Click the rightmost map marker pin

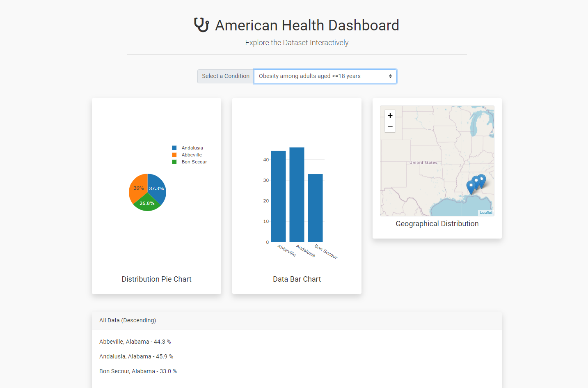click(482, 180)
